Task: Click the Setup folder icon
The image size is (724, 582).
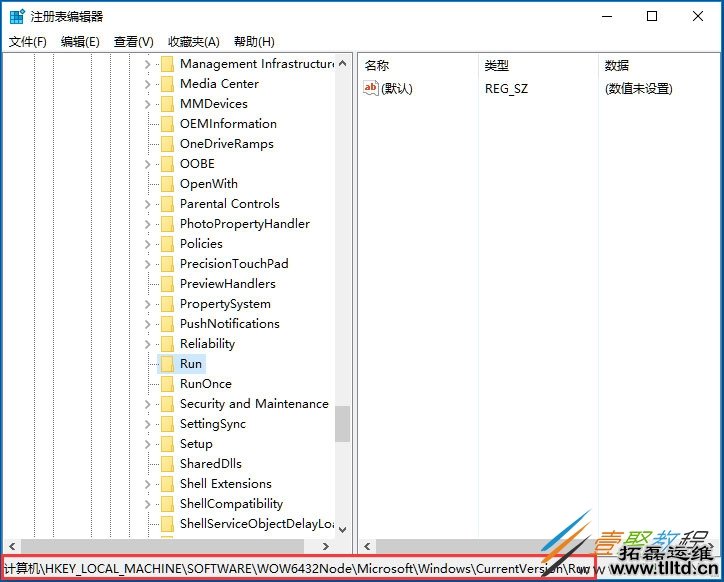Action: 167,444
